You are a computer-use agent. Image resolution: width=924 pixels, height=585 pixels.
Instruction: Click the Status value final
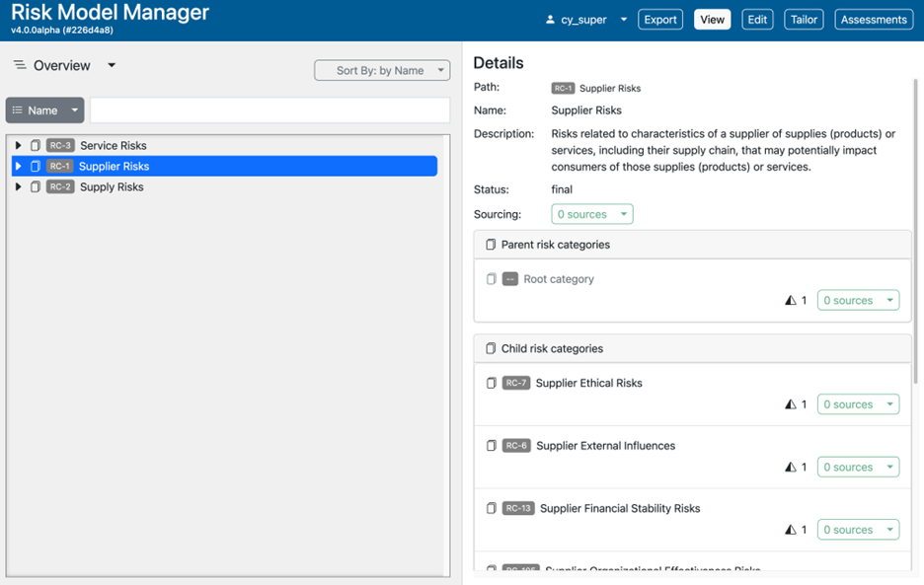[562, 189]
